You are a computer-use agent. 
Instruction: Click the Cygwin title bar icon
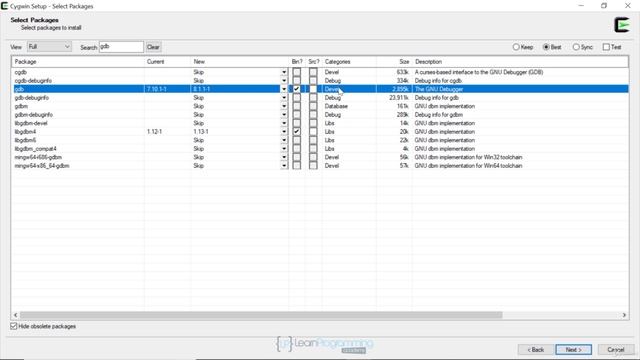4,6
